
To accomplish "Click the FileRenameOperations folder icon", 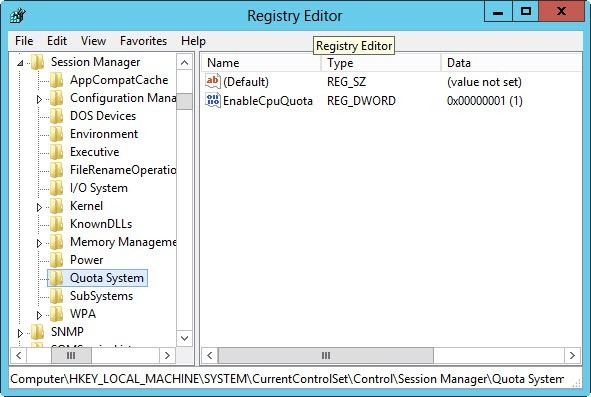I will click(57, 170).
